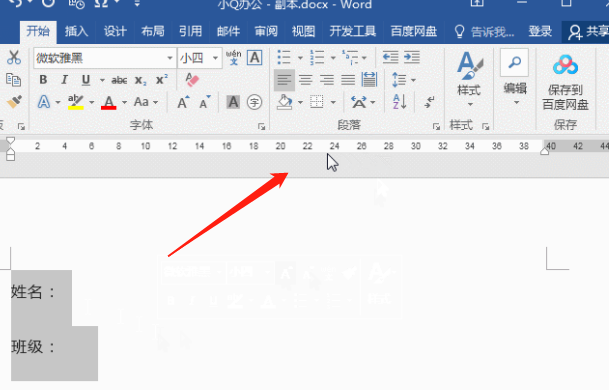Image resolution: width=609 pixels, height=390 pixels.
Task: Click the Character Border icon
Action: click(254, 57)
